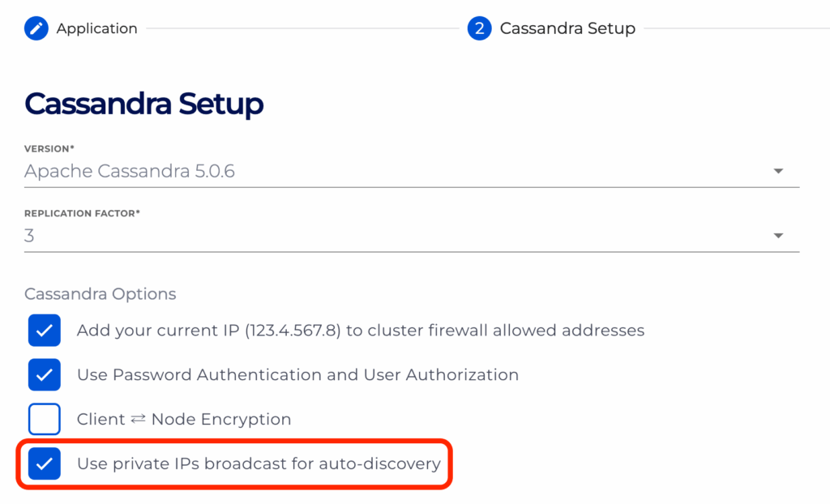Disable Password Authentication and User Authorization
This screenshot has height=504, width=830.
click(x=44, y=374)
